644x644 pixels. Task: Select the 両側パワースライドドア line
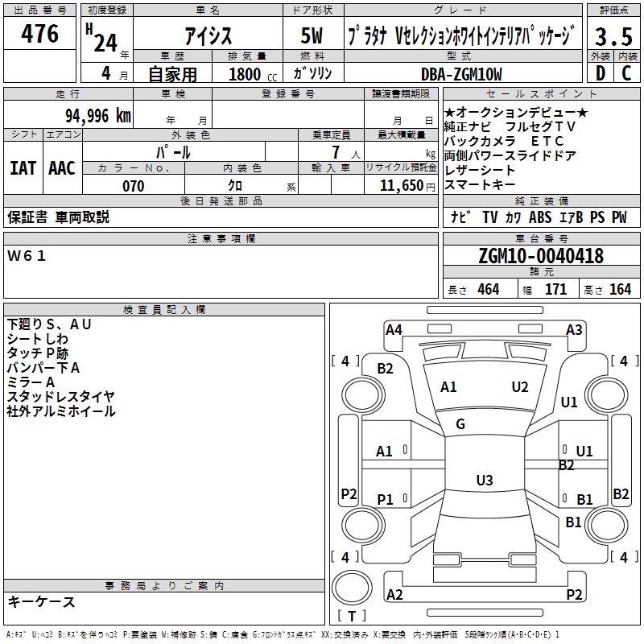click(510, 155)
